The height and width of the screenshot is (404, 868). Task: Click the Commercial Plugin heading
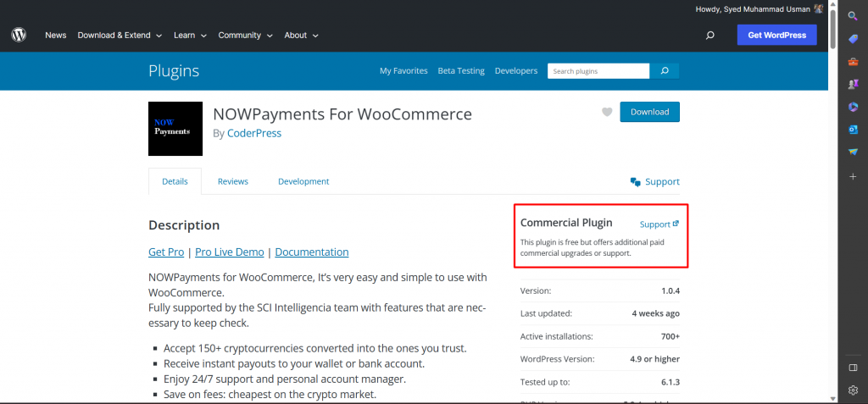pyautogui.click(x=566, y=223)
